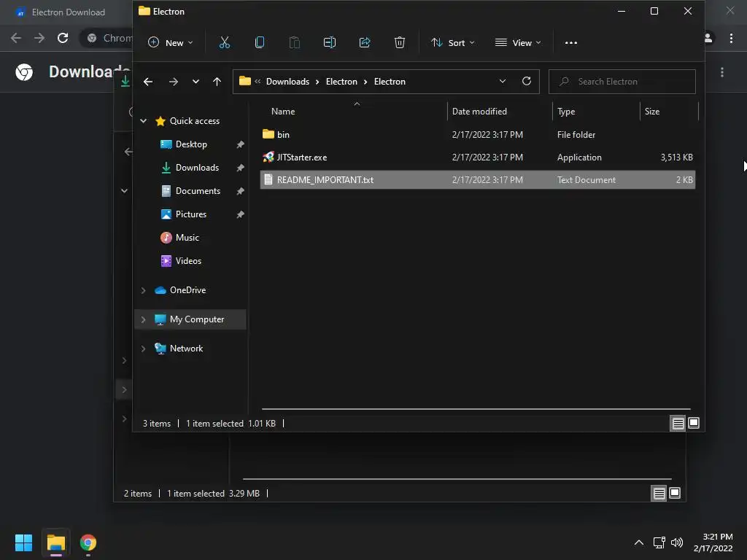Sort files by Size column header
The height and width of the screenshot is (560, 747).
(x=652, y=112)
